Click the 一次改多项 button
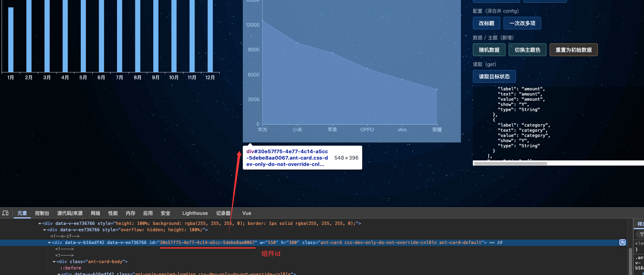Viewport: 644px width, 275px height. [x=522, y=23]
